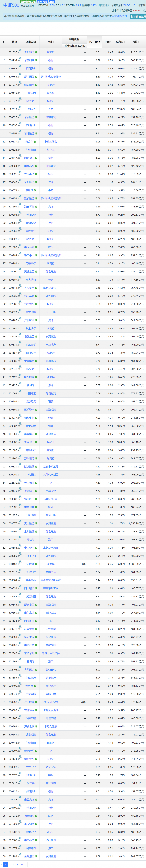Open industry link 动力煤 for 山煤国际
Screen dimensions: 146x868
[51, 93]
